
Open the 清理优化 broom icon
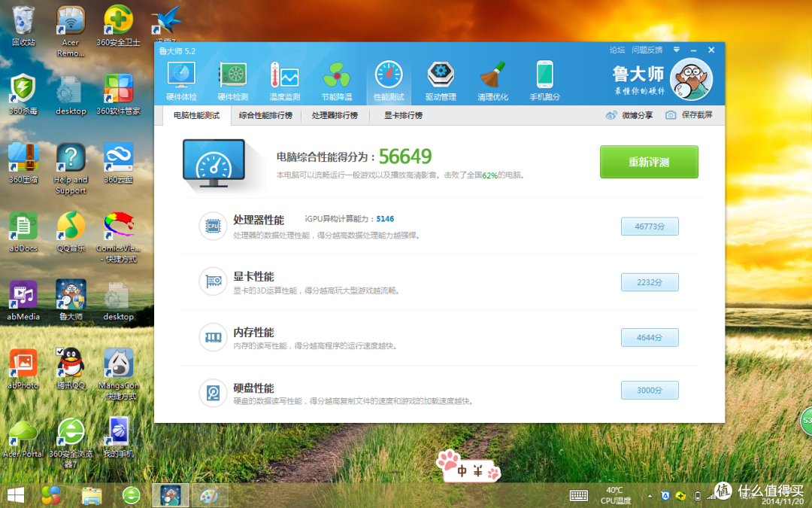(492, 81)
